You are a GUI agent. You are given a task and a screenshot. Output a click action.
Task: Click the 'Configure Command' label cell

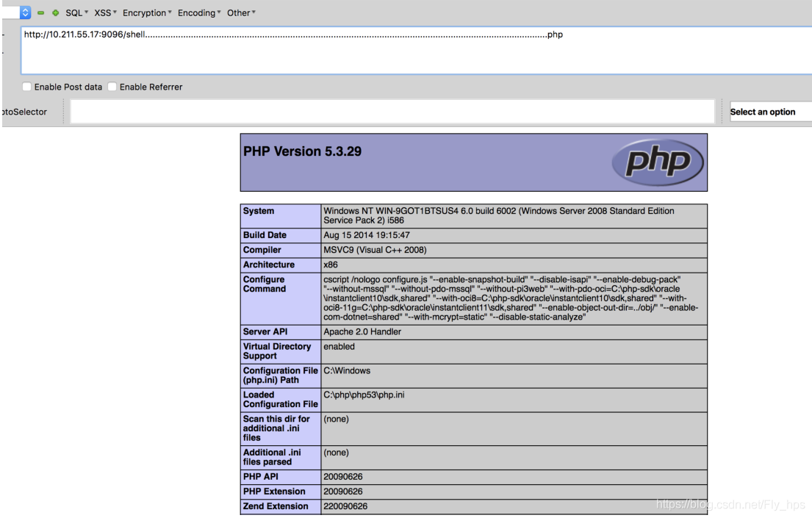pyautogui.click(x=281, y=299)
